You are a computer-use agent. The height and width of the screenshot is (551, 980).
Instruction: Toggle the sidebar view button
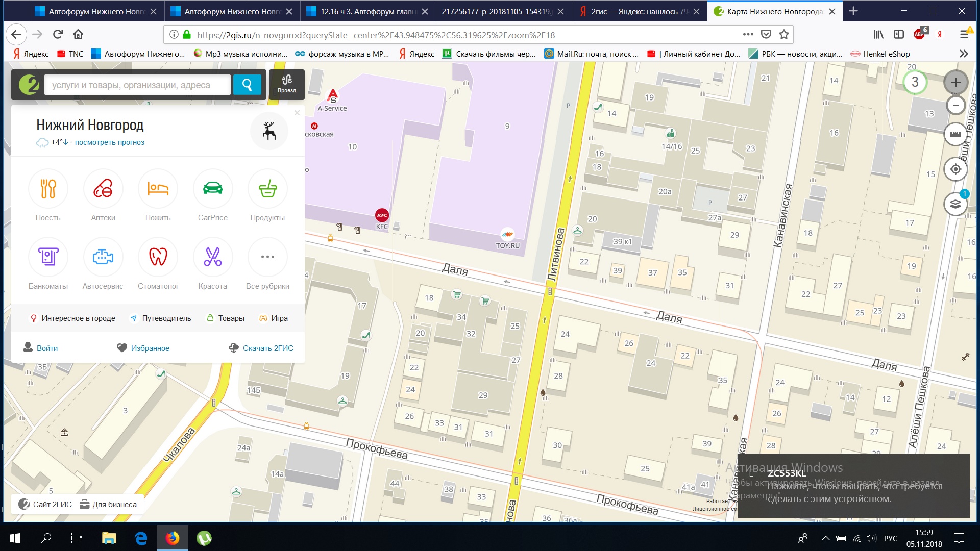coord(899,34)
